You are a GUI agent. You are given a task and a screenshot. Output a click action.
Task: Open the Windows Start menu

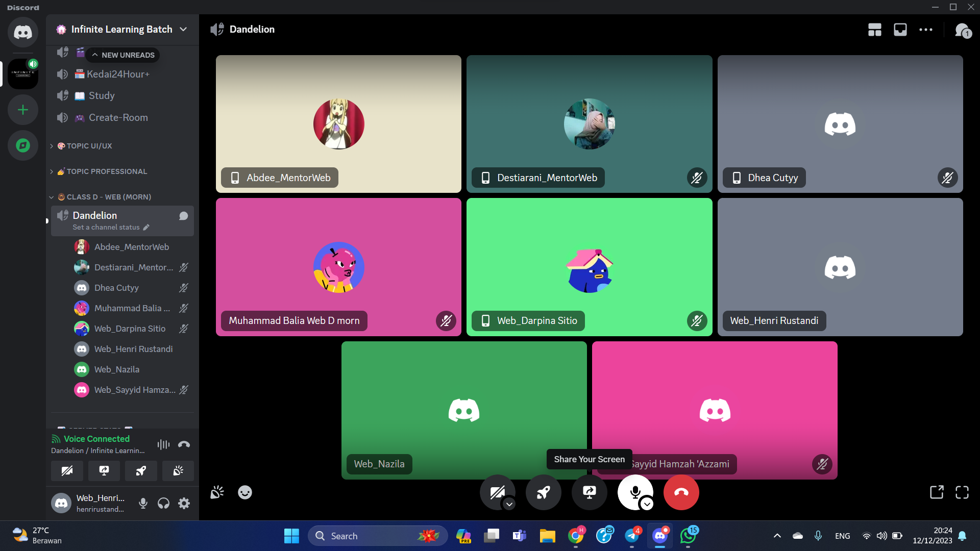pos(291,536)
